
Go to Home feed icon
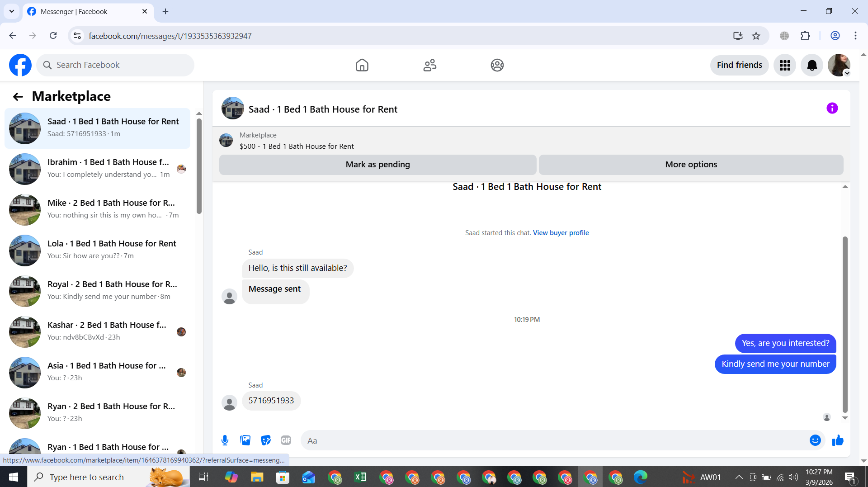coord(362,65)
